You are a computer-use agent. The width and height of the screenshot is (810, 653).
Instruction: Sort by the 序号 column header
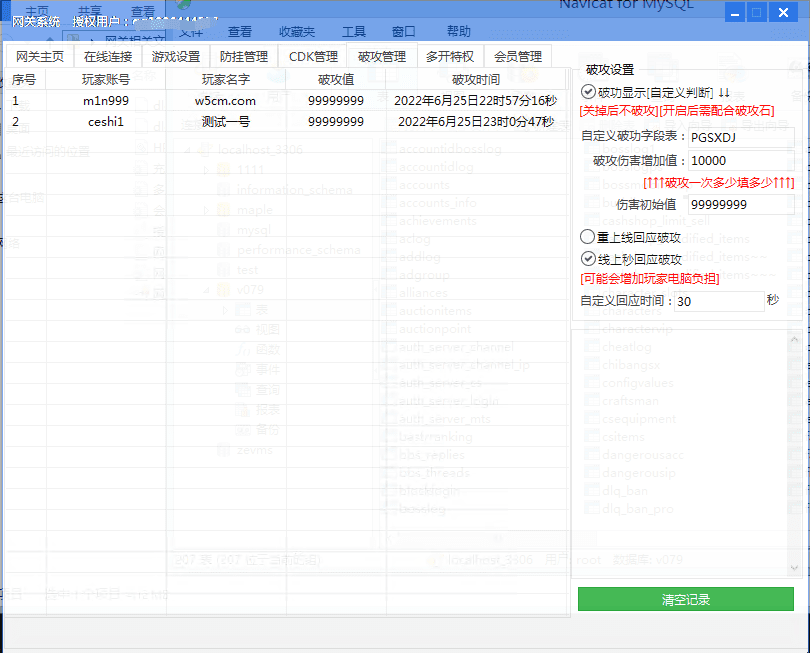click(x=25, y=80)
